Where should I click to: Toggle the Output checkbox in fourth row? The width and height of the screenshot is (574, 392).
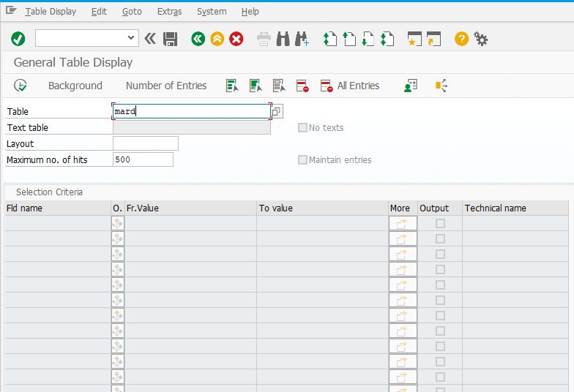tap(441, 269)
